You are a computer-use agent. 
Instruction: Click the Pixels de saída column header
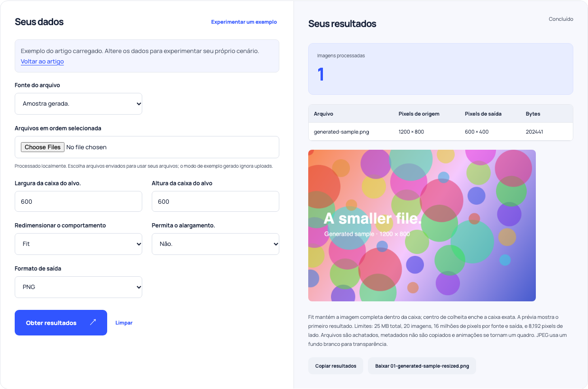483,114
